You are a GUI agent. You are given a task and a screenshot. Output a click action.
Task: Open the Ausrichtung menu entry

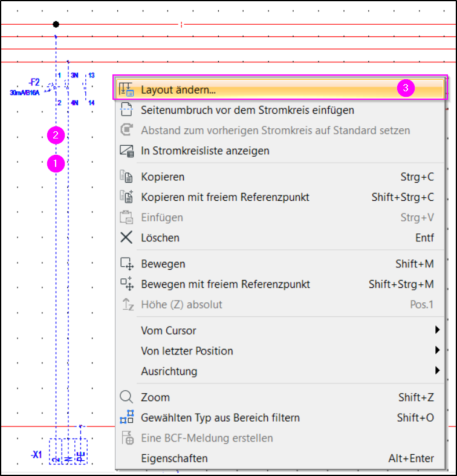280,371
